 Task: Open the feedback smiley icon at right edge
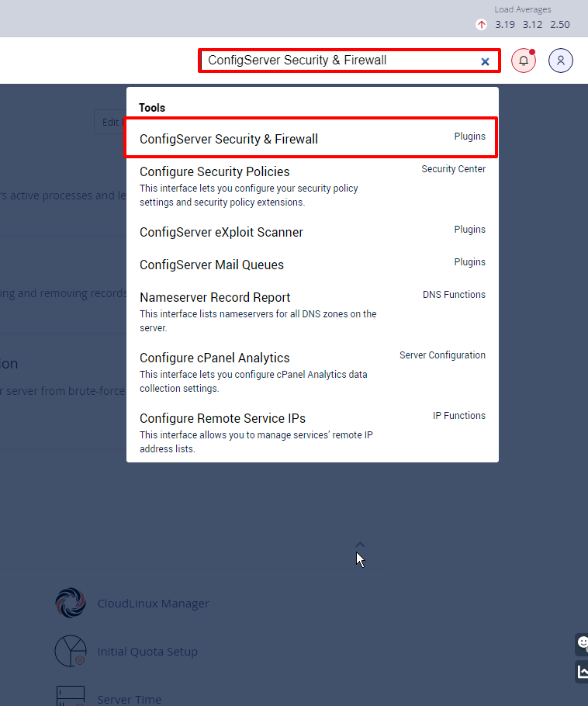point(582,643)
